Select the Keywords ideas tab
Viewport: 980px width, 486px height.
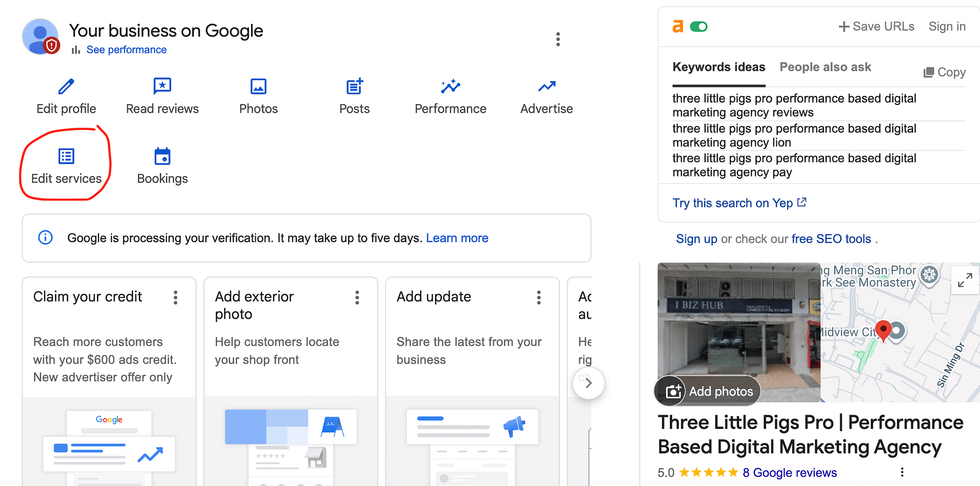coord(719,67)
